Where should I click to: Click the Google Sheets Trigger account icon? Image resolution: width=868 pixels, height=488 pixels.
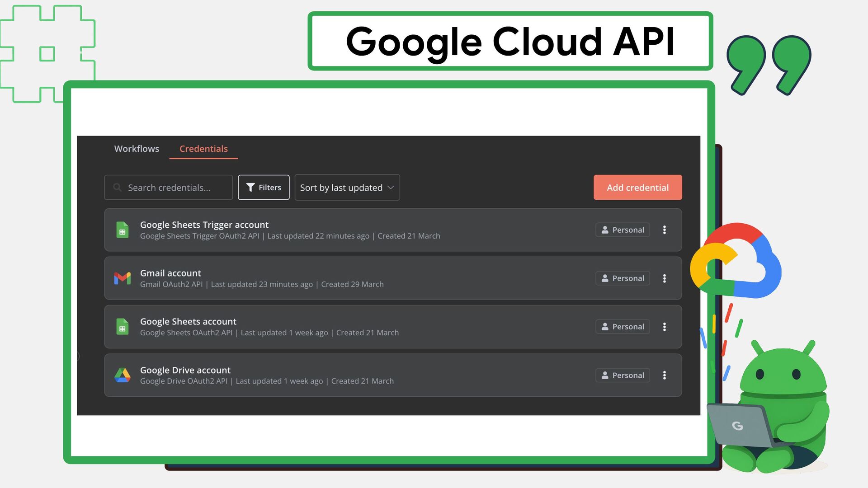pos(122,230)
